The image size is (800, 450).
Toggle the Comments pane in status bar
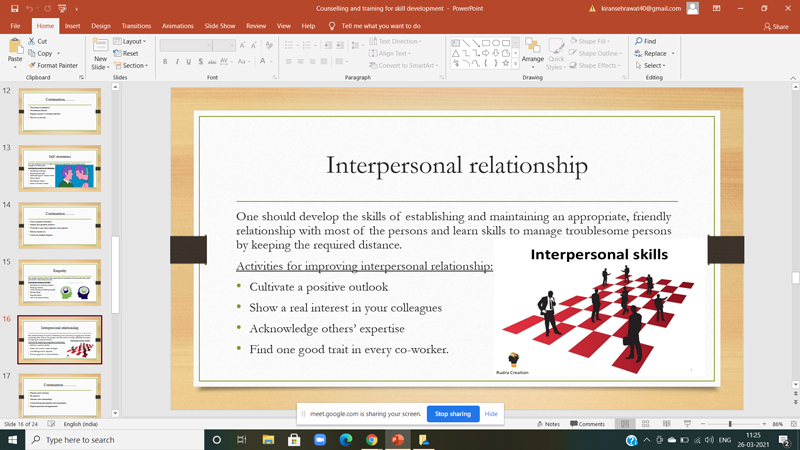[x=587, y=424]
